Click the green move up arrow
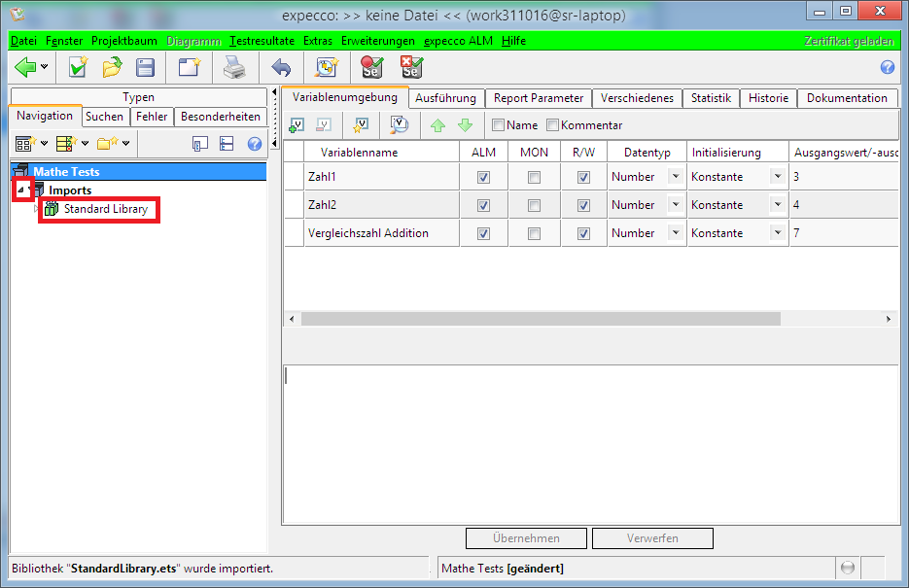 437,124
